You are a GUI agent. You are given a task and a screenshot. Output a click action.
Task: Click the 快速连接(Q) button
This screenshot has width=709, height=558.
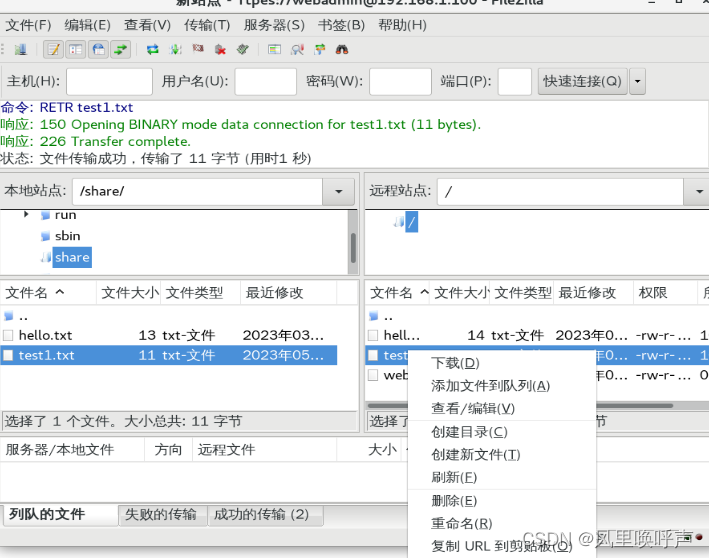pos(582,81)
